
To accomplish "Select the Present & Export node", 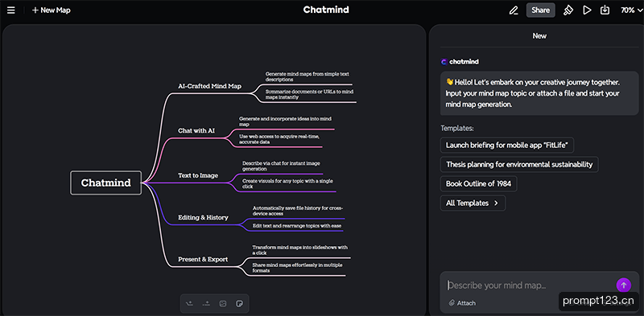I will tap(203, 260).
